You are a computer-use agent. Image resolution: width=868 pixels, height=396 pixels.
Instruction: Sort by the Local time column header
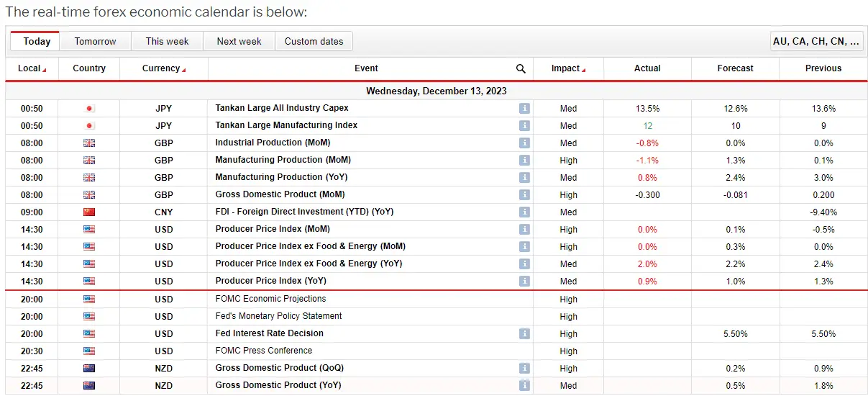32,68
